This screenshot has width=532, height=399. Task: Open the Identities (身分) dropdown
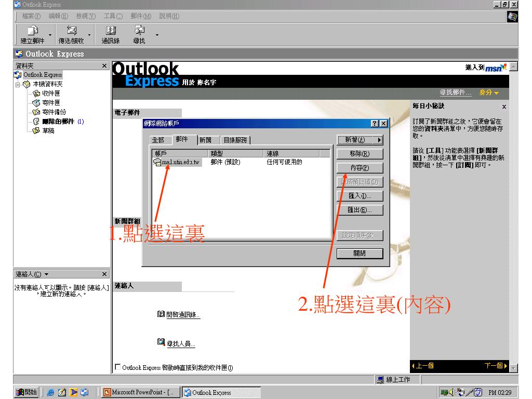(x=489, y=92)
